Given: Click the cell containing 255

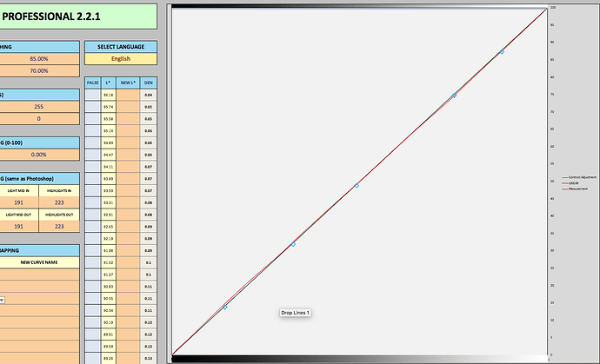Looking at the screenshot, I should [x=38, y=107].
